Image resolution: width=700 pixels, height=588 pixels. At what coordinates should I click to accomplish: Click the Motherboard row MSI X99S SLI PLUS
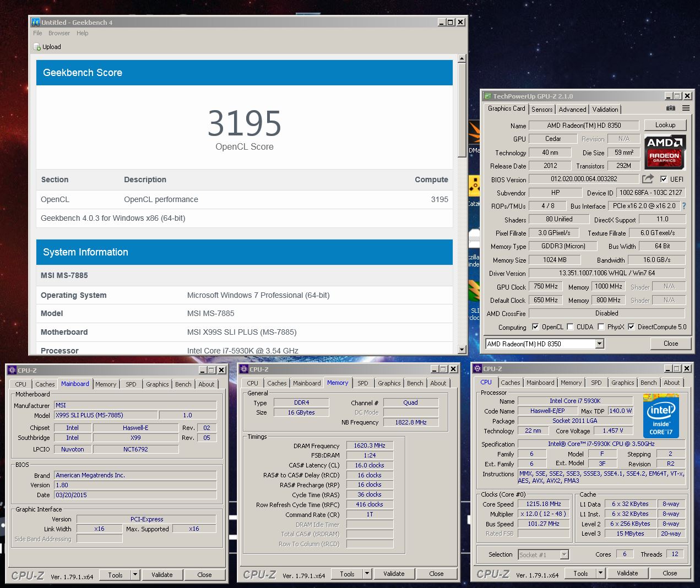pos(245,332)
